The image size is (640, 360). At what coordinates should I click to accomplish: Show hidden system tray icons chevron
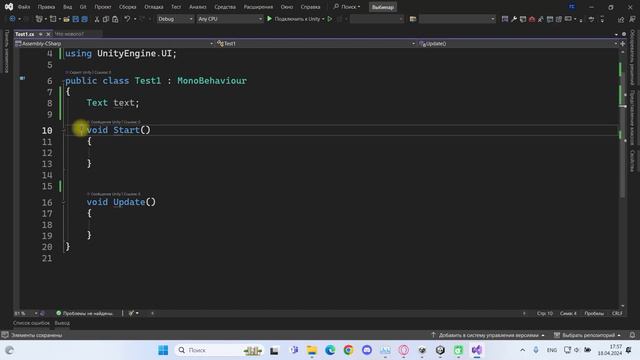(522, 350)
